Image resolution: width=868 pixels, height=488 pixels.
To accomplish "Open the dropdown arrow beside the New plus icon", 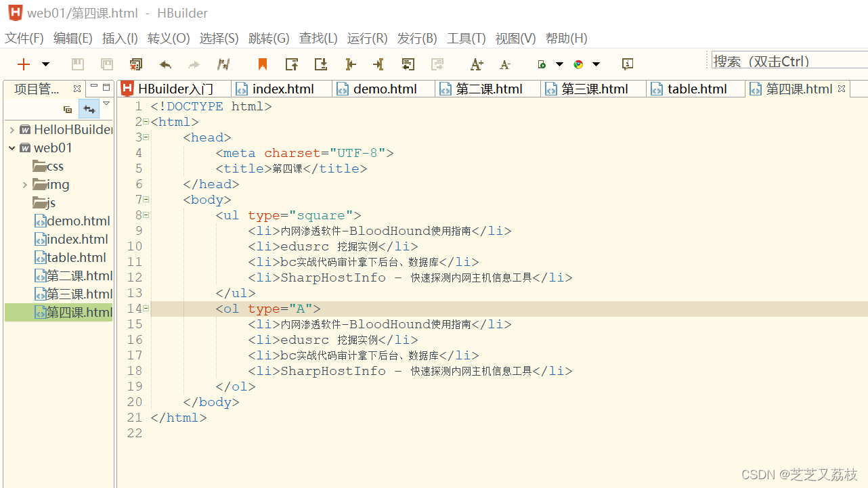I will [46, 64].
